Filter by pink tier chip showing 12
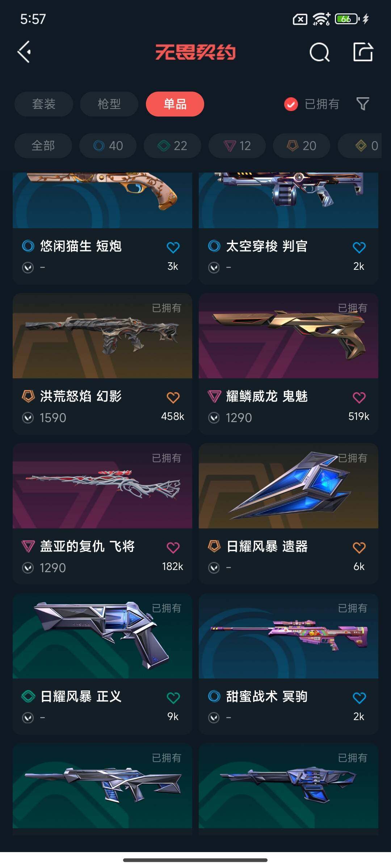391x868 pixels. [237, 146]
